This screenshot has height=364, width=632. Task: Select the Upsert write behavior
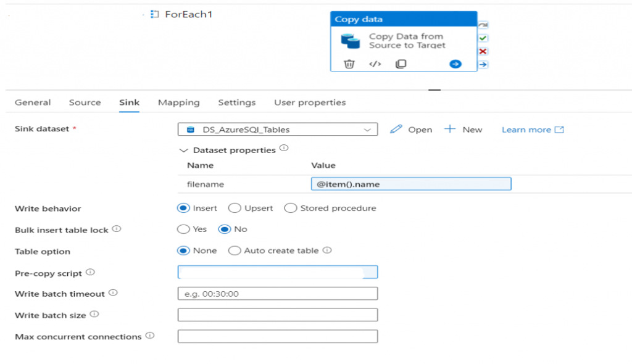[x=235, y=209]
